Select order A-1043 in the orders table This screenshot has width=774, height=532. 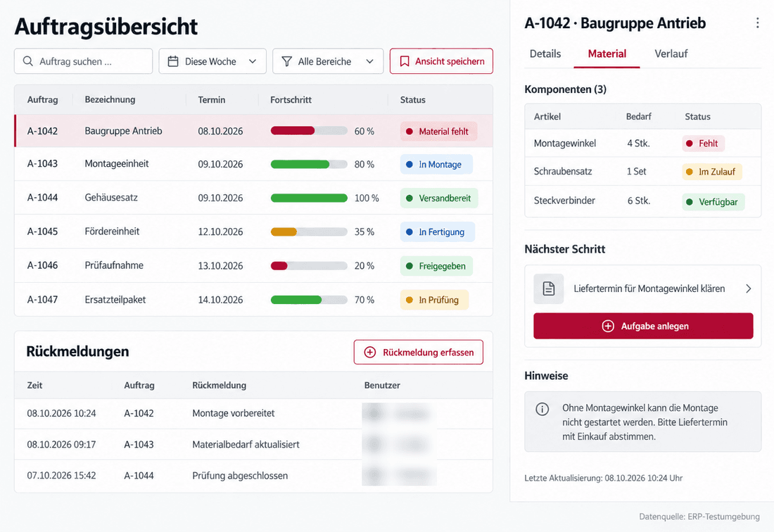254,164
